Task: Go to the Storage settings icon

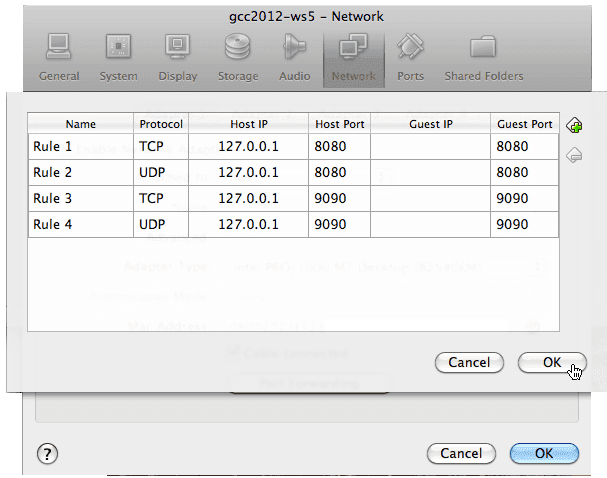Action: pyautogui.click(x=237, y=57)
